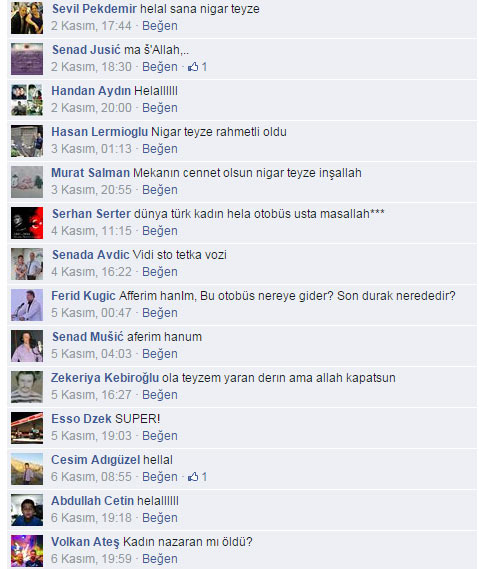
Task: Click Beğen under Esso Dzek's SUPER! comment
Action: coord(160,436)
